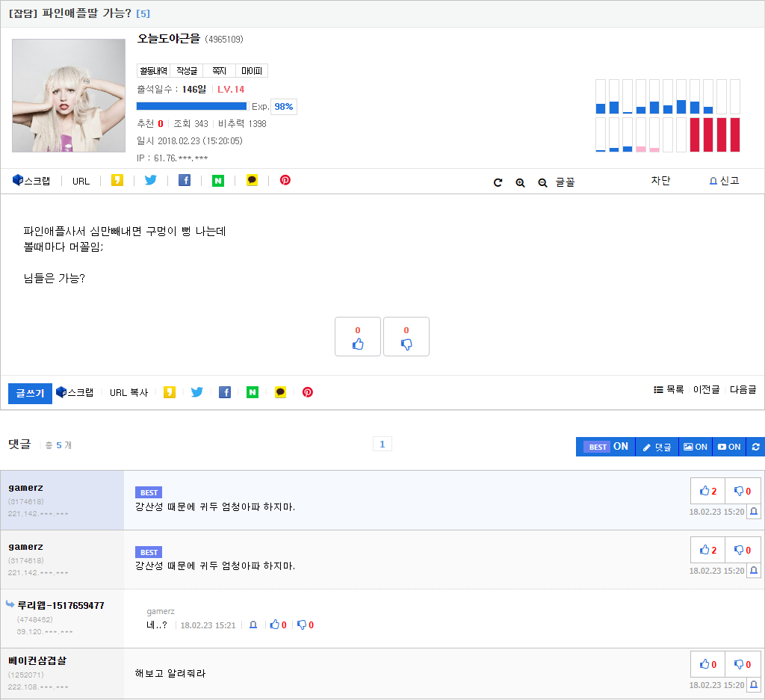Zoom out article text magnifier
The image size is (765, 700).
point(542,182)
